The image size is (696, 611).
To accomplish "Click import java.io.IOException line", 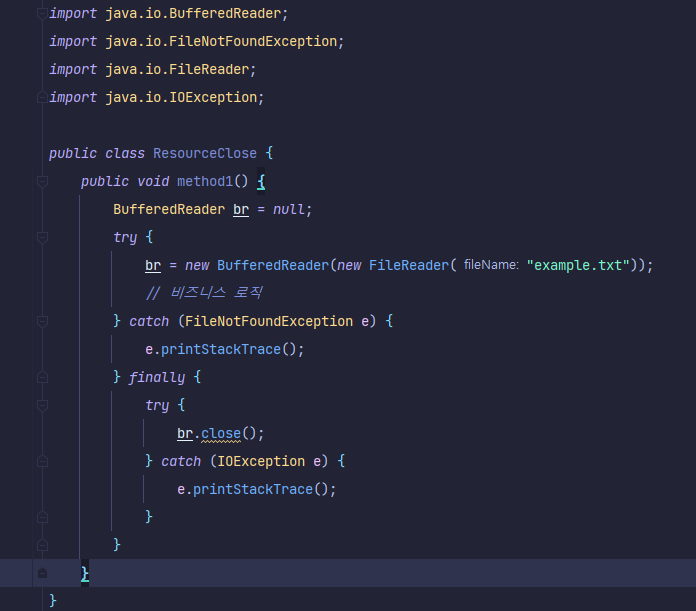I will point(156,98).
